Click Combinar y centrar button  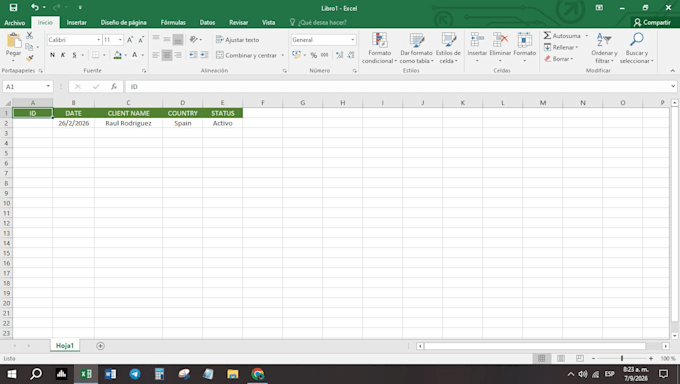tap(246, 55)
